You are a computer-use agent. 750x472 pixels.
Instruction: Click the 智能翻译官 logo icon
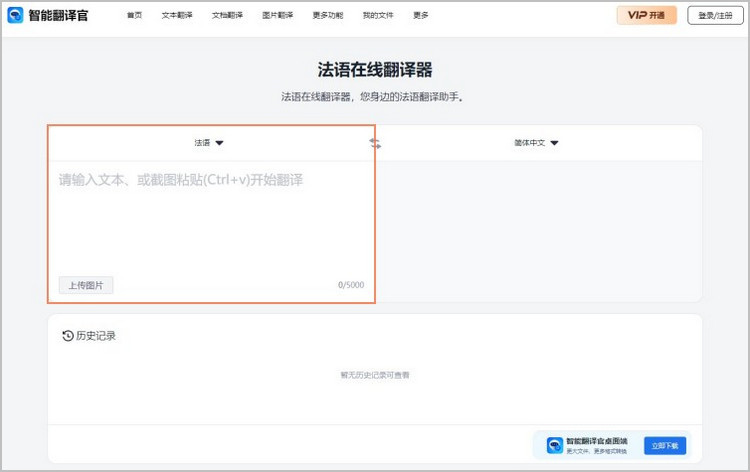point(15,15)
